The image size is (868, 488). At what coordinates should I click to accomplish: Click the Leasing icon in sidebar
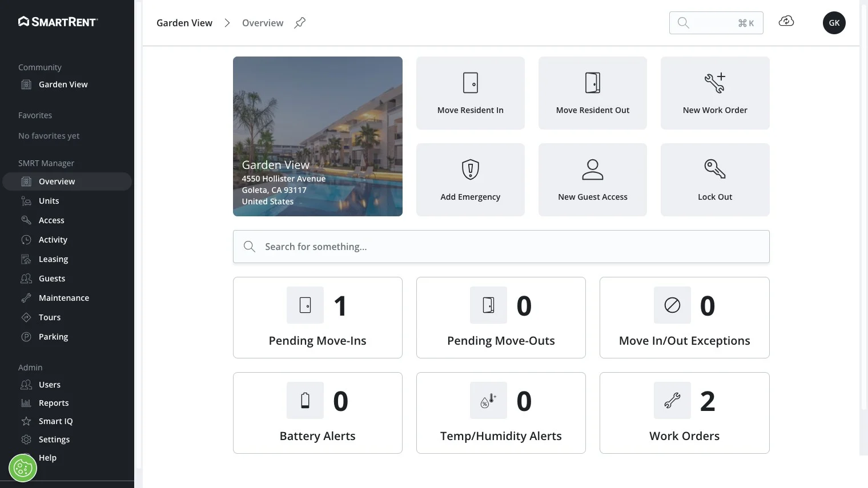click(x=26, y=259)
